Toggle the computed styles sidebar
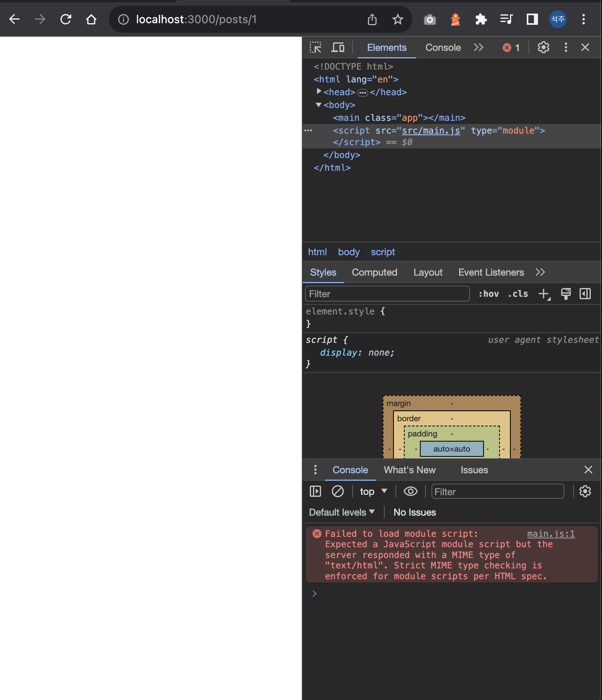The height and width of the screenshot is (700, 602). coord(585,294)
